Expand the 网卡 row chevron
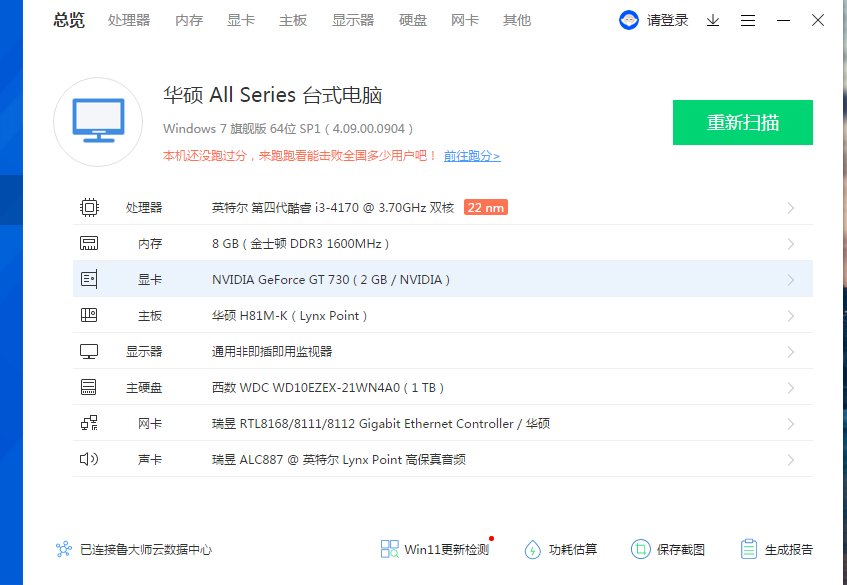The height and width of the screenshot is (585, 847). point(791,424)
